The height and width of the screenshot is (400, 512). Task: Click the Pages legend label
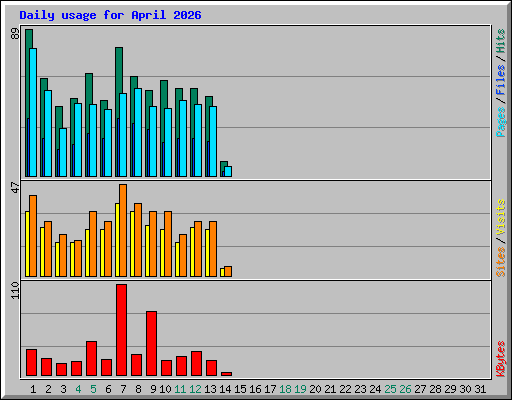pos(501,122)
